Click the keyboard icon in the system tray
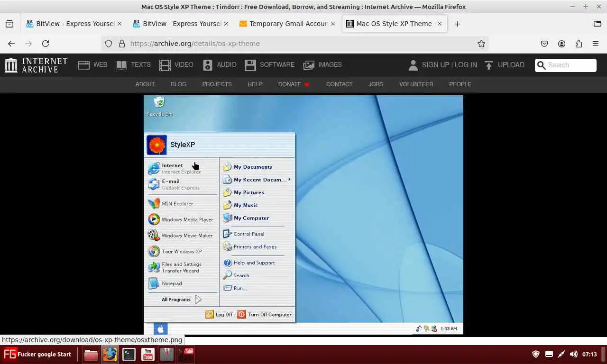The height and width of the screenshot is (364, 607). point(549,354)
